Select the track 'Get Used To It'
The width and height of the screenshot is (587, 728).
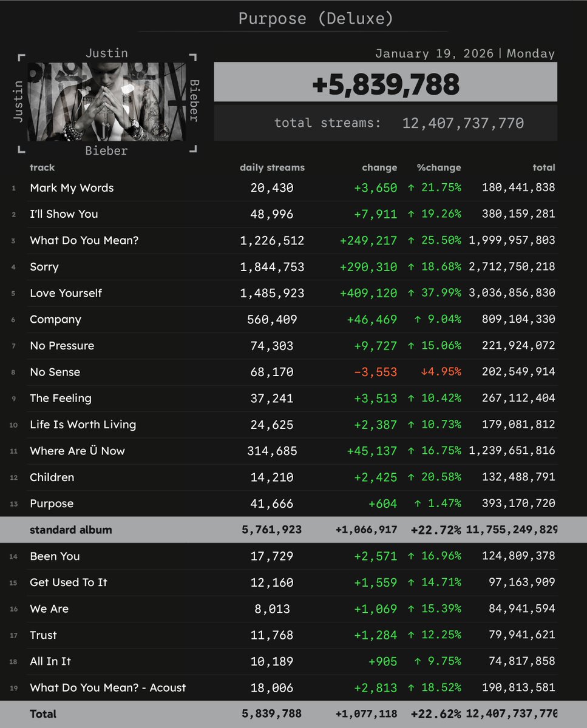69,582
